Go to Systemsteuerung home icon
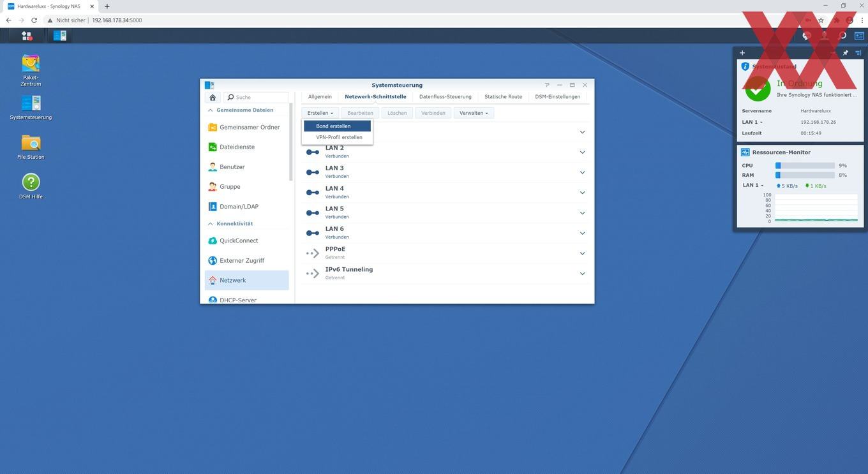The image size is (868, 474). coord(213,98)
